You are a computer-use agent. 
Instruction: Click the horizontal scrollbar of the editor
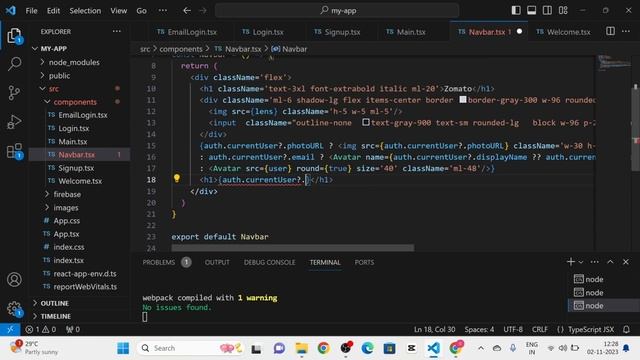tap(293, 248)
